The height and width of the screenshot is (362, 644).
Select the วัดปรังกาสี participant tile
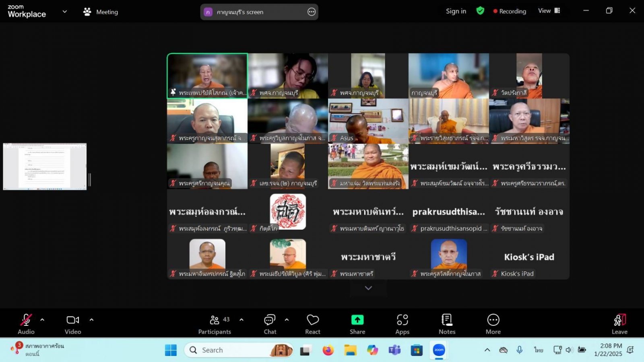tap(529, 76)
